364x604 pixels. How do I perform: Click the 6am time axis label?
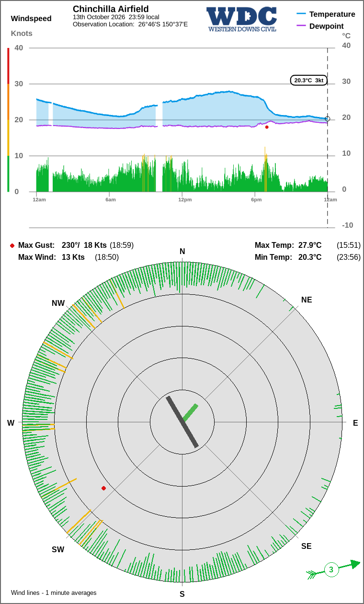point(111,199)
